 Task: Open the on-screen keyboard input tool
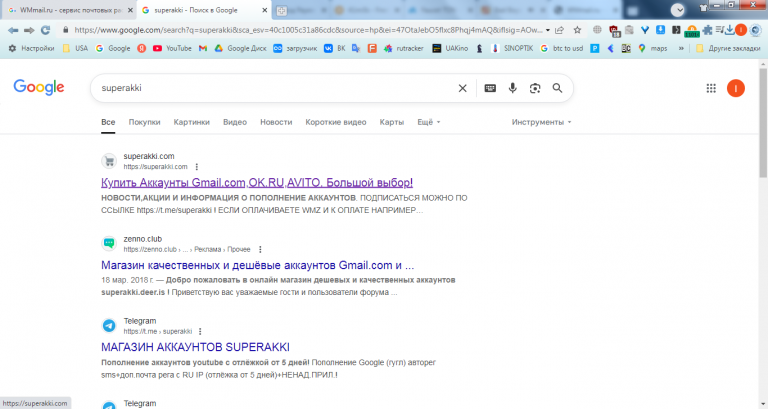[490, 88]
